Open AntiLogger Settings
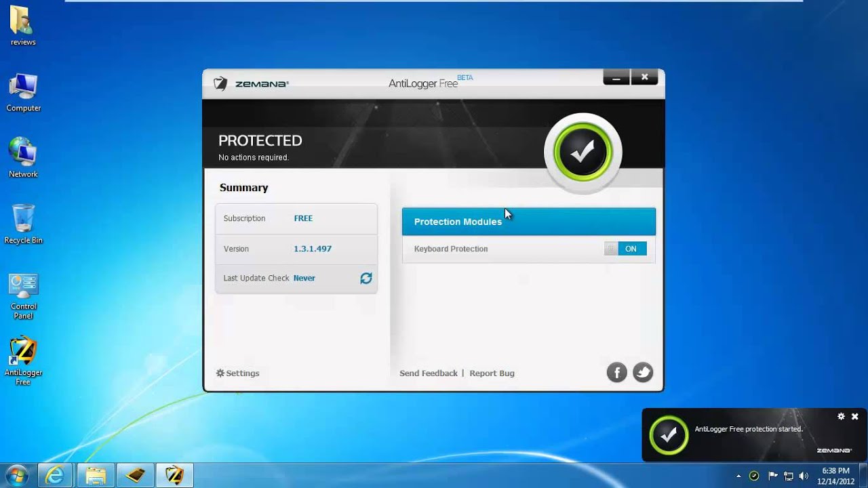Viewport: 868px width, 488px height. click(237, 373)
